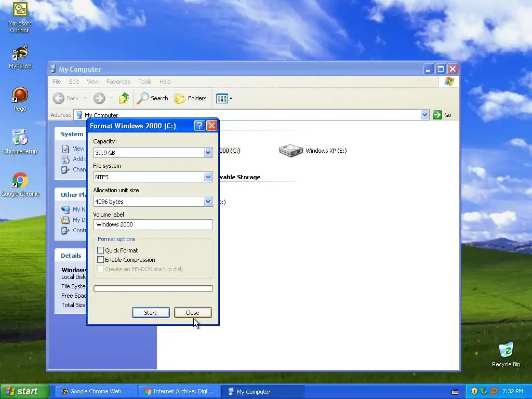The image size is (532, 399).
Task: Click the System Tasks panel header
Action: pos(71,134)
